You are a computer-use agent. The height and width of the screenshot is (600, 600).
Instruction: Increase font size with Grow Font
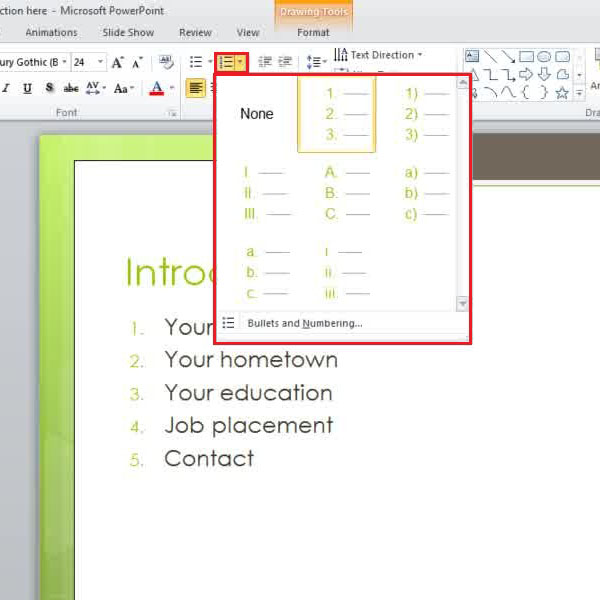[118, 62]
